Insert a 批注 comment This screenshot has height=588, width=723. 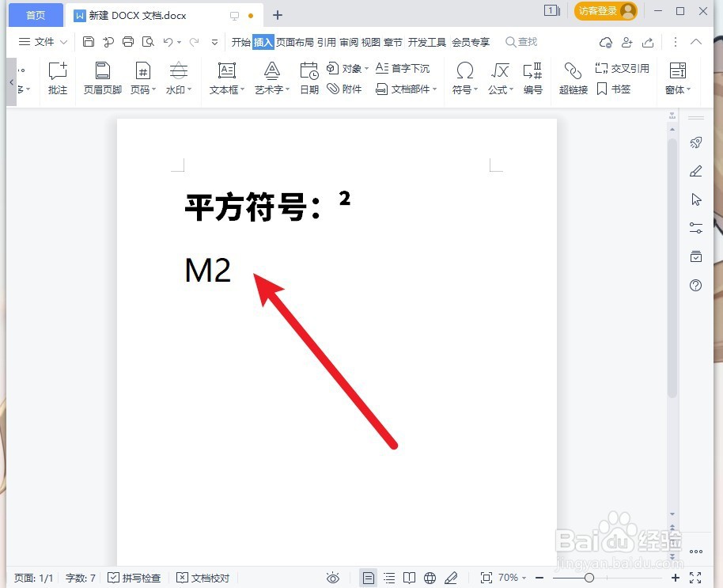pos(57,78)
